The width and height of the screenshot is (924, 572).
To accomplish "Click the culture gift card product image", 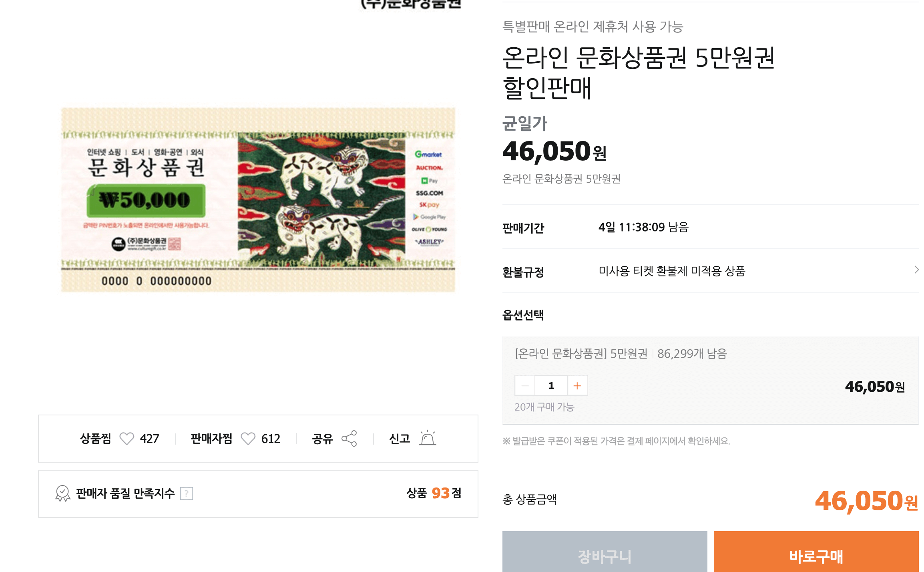I will (x=258, y=199).
